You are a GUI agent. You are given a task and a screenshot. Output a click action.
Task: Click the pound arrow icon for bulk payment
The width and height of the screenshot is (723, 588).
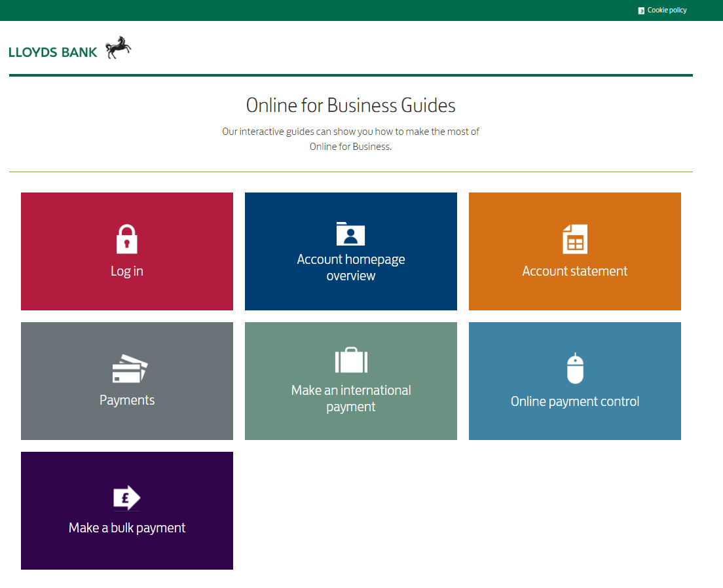pos(127,498)
